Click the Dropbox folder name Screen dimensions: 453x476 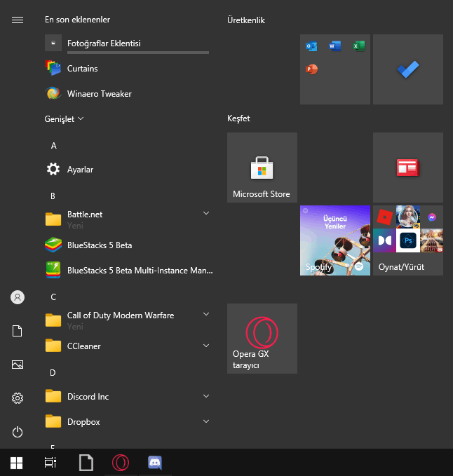click(83, 422)
